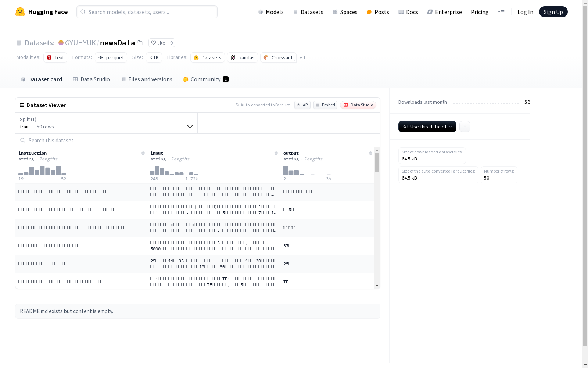This screenshot has height=368, width=588.
Task: Select the Datasets library tag
Action: (208, 57)
